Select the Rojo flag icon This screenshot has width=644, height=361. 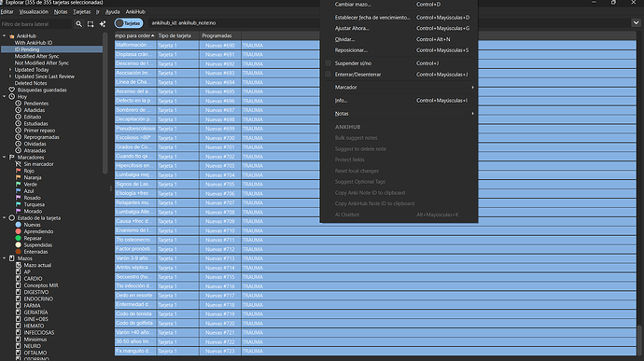point(18,171)
